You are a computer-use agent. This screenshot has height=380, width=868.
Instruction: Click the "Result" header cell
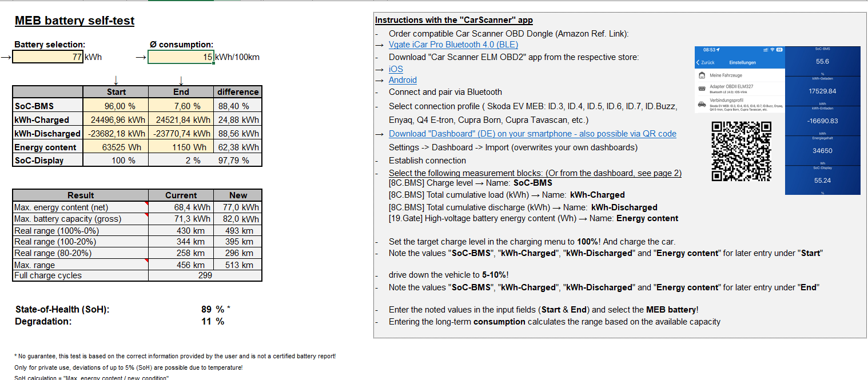click(81, 195)
